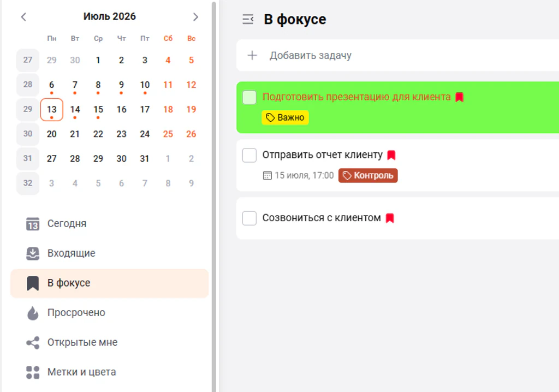Click red bookmark on Подготовить презентацию task
This screenshot has width=559, height=392.
click(x=460, y=97)
